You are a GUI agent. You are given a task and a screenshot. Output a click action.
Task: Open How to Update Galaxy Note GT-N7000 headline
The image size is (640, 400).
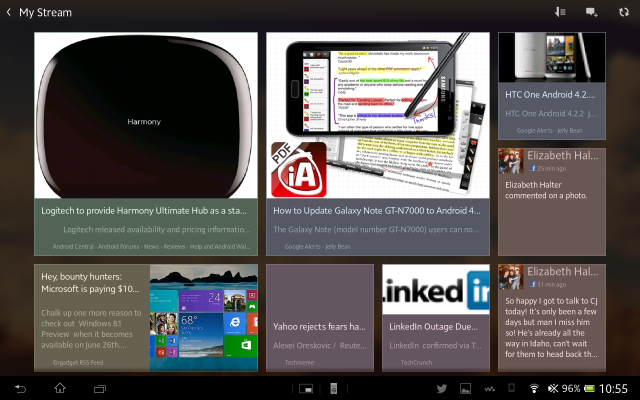point(377,211)
